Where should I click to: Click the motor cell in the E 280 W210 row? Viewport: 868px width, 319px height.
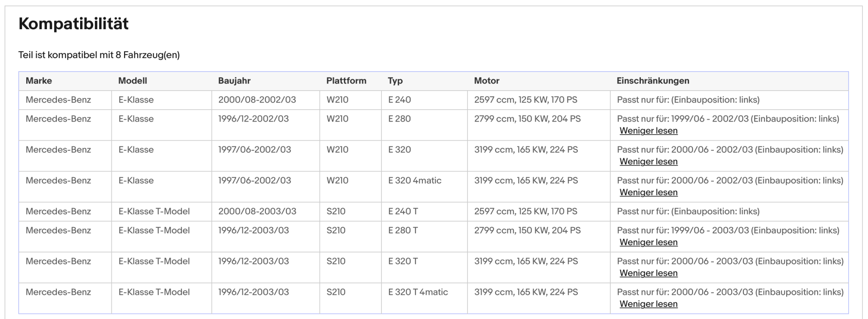tap(528, 119)
